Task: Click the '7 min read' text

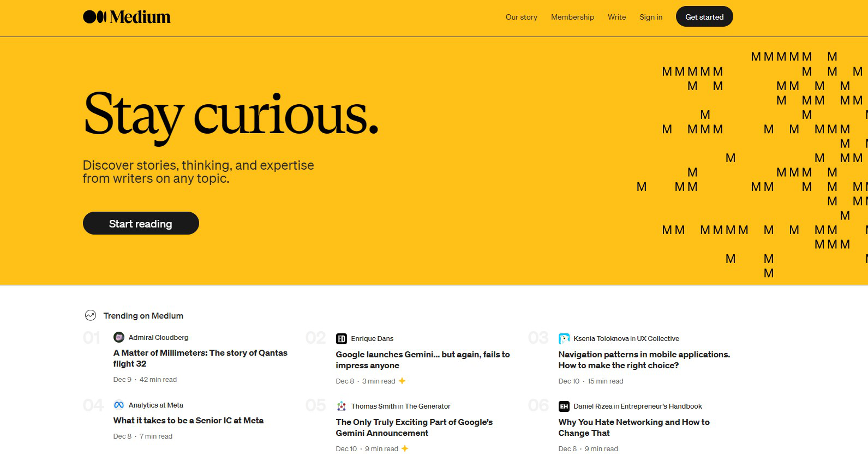Action: (156, 436)
